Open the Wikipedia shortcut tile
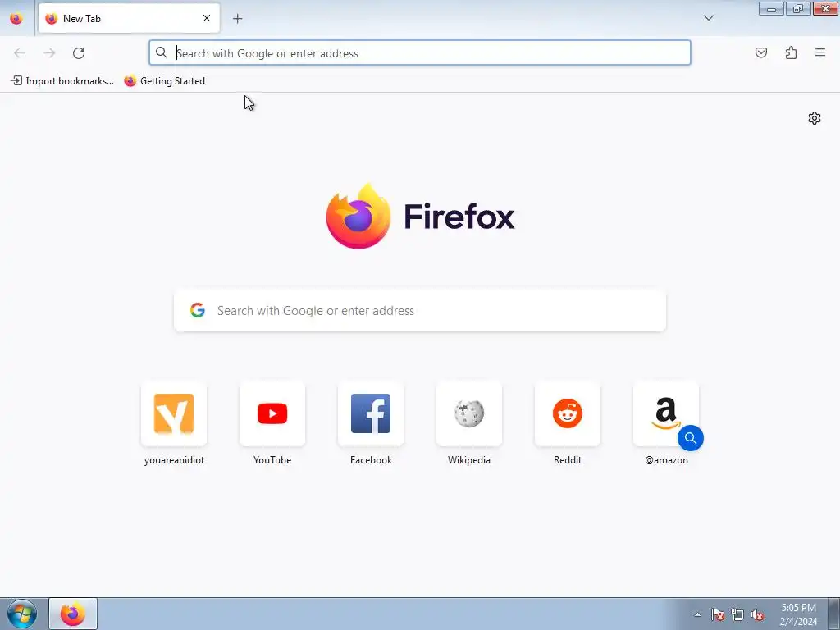840x630 pixels. pyautogui.click(x=469, y=413)
